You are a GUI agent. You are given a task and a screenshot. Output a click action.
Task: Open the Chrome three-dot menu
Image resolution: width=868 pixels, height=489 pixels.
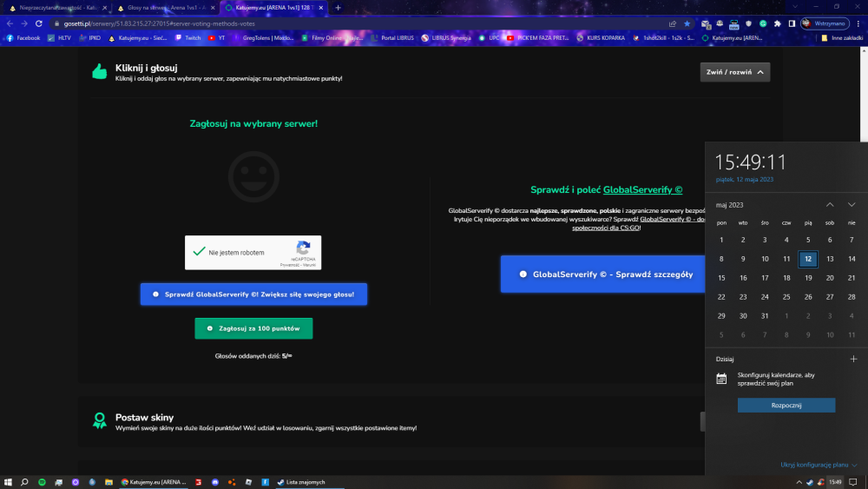pyautogui.click(x=858, y=23)
